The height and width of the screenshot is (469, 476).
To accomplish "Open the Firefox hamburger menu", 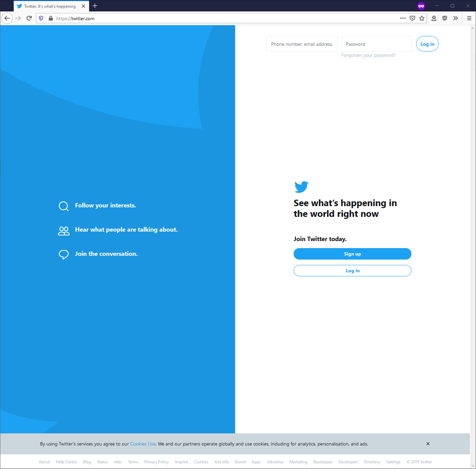I will 469,18.
